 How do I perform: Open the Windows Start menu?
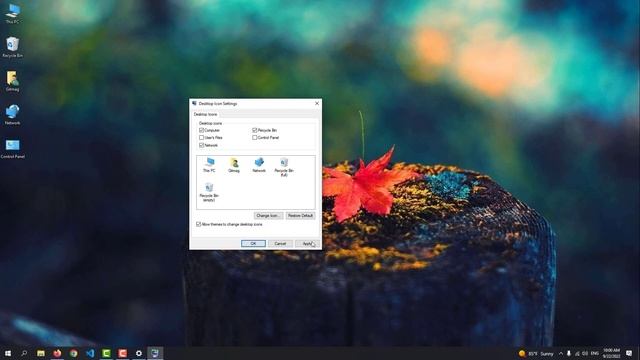point(8,353)
